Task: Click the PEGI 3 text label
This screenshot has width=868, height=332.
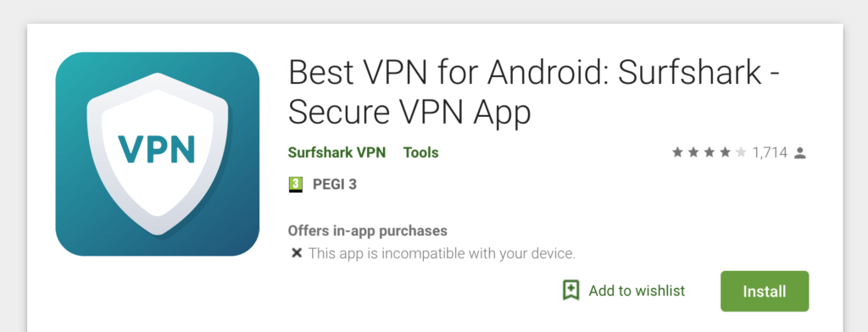Action: point(334,185)
